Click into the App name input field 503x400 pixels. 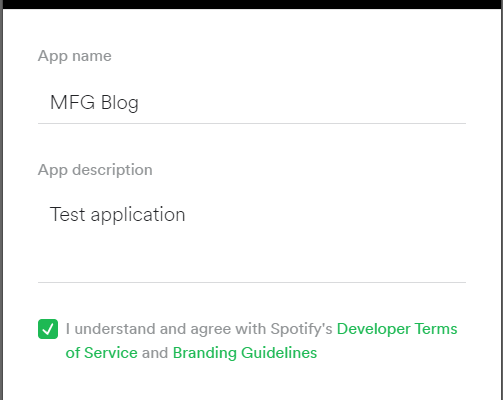[x=252, y=102]
